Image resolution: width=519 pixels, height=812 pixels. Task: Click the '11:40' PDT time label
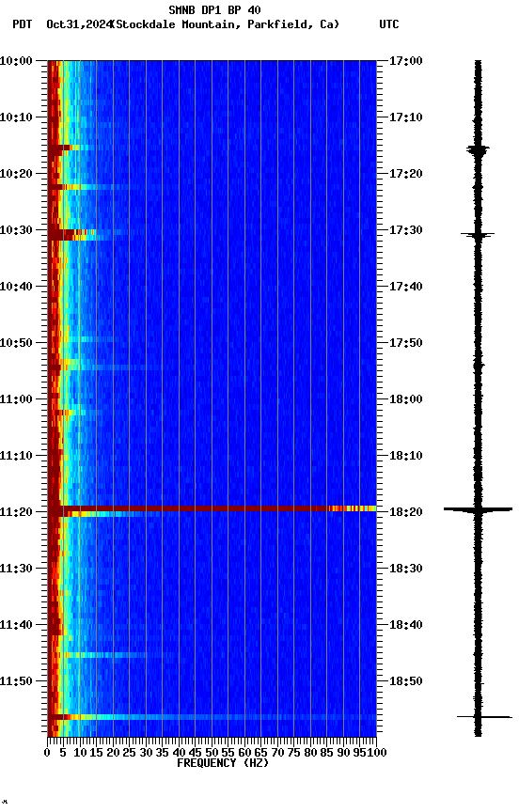click(x=16, y=626)
